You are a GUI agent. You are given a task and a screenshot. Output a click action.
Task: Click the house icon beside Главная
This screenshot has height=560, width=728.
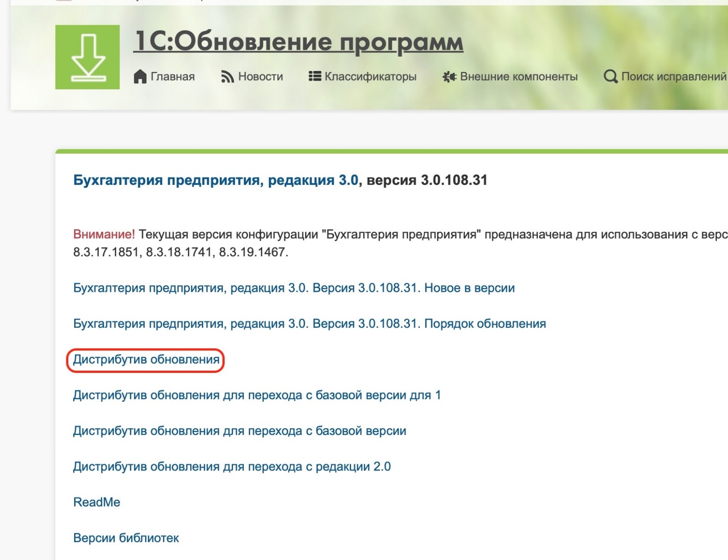(140, 77)
